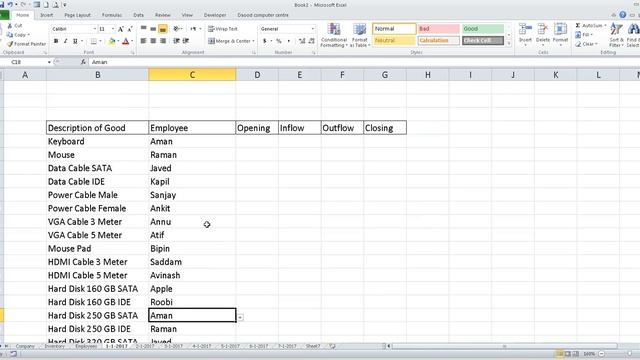Select Top Align in the Alignment group
The image size is (640, 360).
[144, 29]
